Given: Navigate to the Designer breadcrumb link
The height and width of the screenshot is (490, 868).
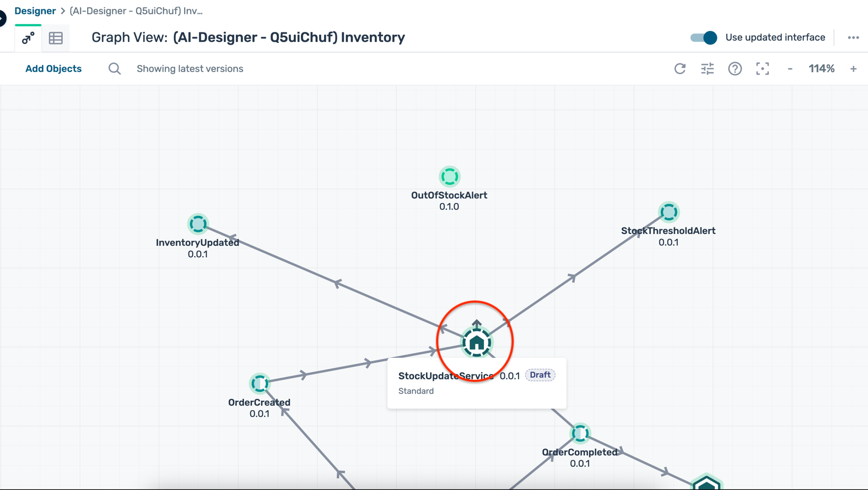Looking at the screenshot, I should (x=35, y=11).
